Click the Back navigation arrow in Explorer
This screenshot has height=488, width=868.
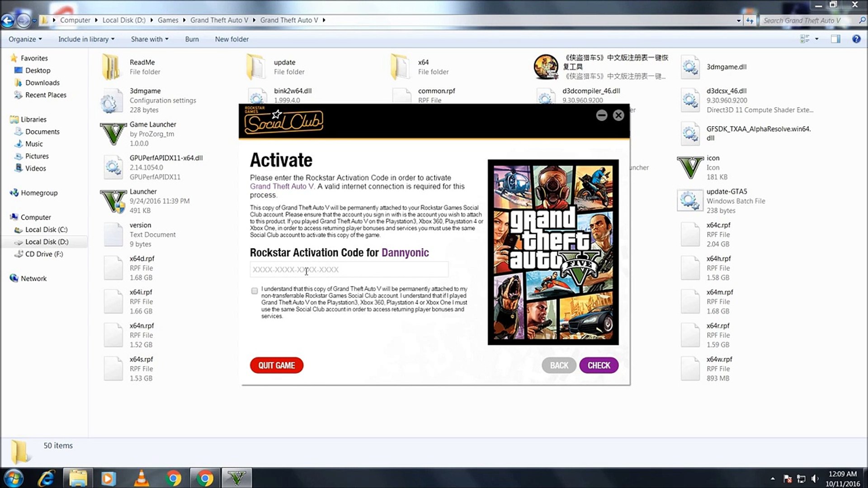pyautogui.click(x=8, y=20)
